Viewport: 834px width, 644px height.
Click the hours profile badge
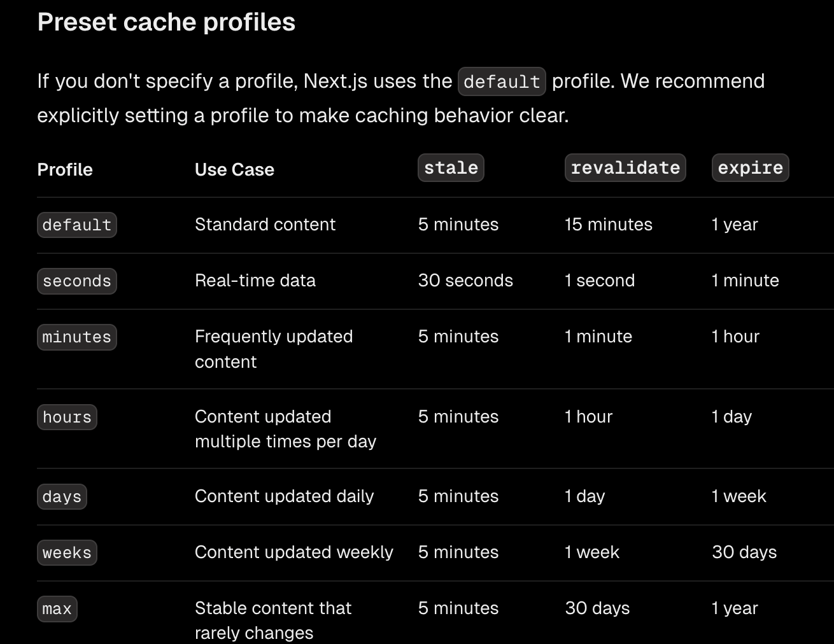[67, 417]
